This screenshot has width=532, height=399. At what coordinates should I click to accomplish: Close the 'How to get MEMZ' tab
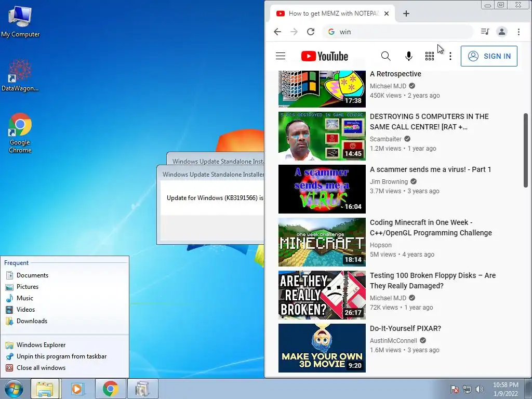pos(387,14)
